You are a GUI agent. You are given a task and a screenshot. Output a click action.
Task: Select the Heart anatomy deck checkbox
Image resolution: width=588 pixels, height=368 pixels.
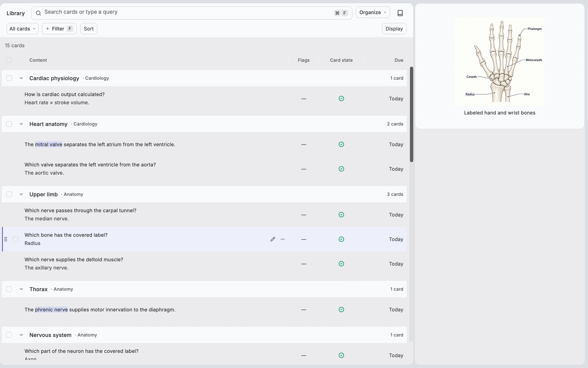pyautogui.click(x=9, y=124)
